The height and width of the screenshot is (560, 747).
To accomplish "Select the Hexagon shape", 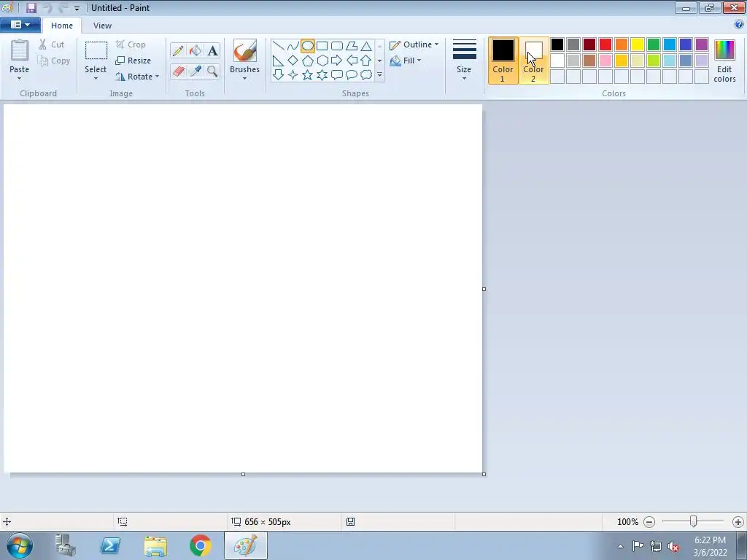I will 322,61.
